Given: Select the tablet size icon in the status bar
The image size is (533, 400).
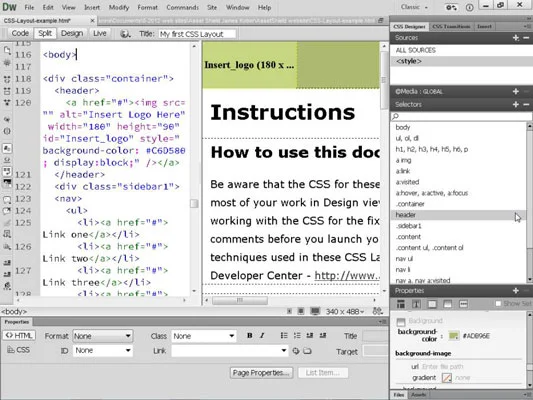Looking at the screenshot, I should (301, 311).
